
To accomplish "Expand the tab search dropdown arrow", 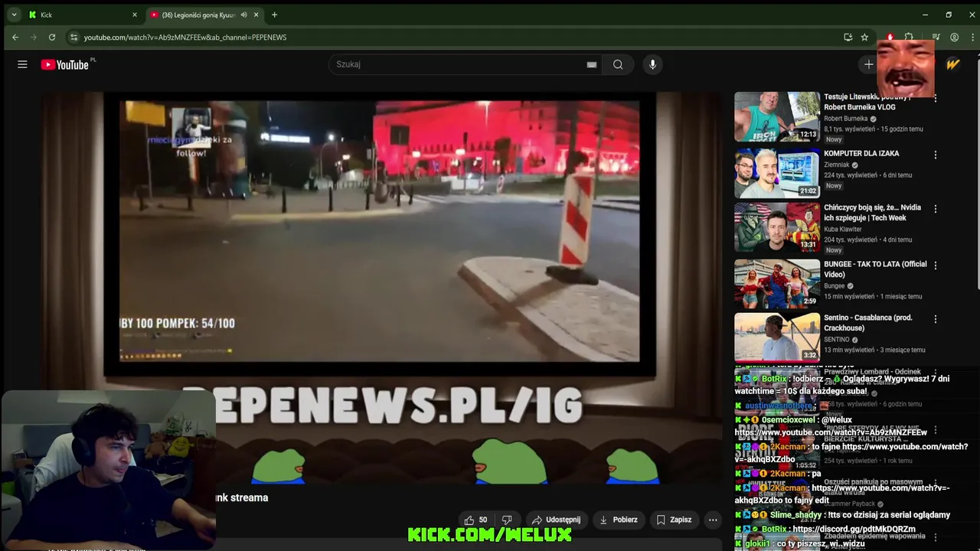I will (14, 15).
